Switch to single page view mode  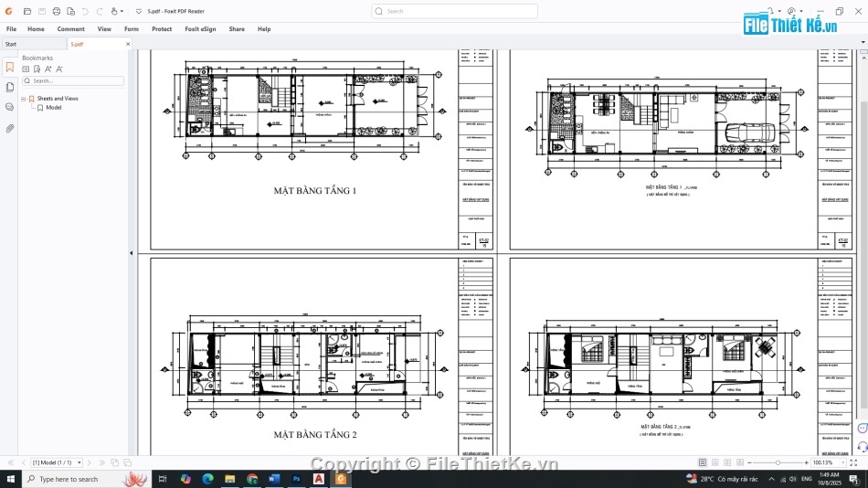703,462
